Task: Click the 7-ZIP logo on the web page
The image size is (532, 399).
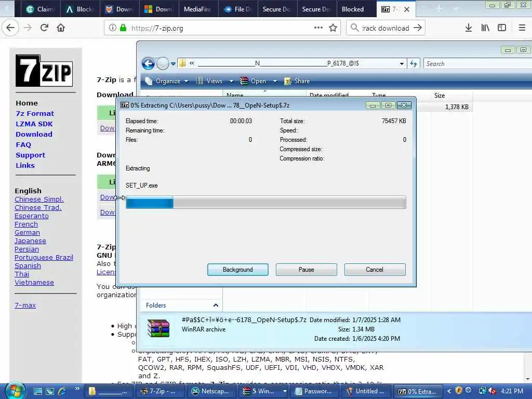Action: (44, 71)
